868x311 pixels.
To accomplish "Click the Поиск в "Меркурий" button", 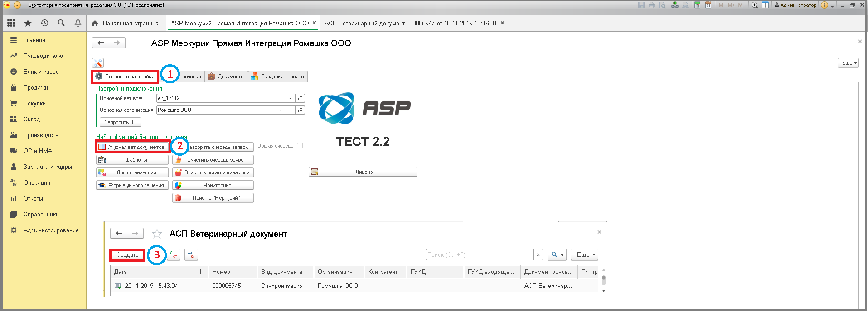I will [x=213, y=198].
